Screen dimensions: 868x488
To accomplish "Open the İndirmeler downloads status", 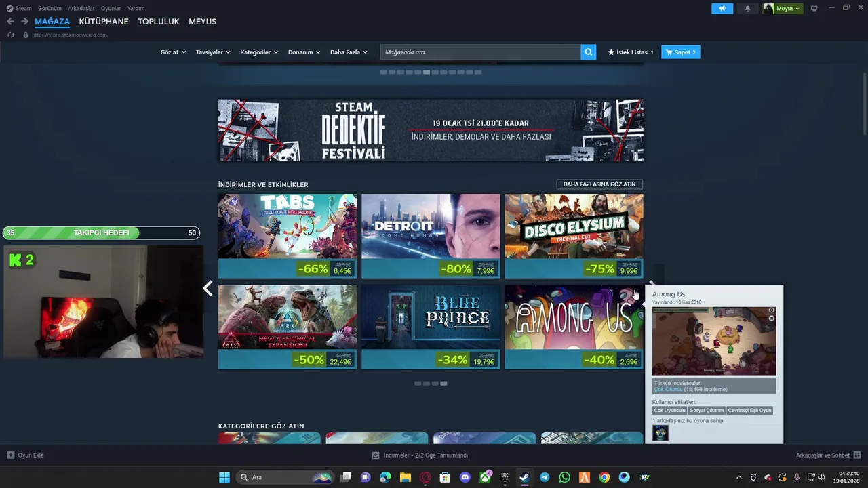I will [420, 455].
